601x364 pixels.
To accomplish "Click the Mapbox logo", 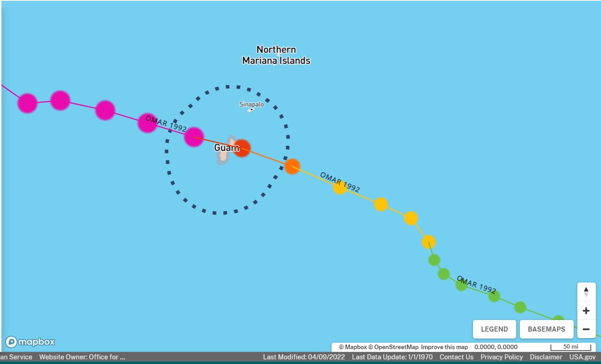I will (30, 342).
